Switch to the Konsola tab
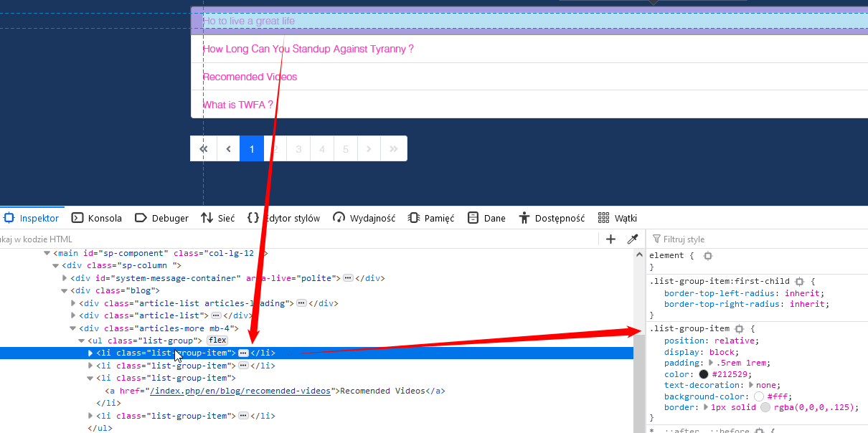The height and width of the screenshot is (433, 868). (97, 218)
